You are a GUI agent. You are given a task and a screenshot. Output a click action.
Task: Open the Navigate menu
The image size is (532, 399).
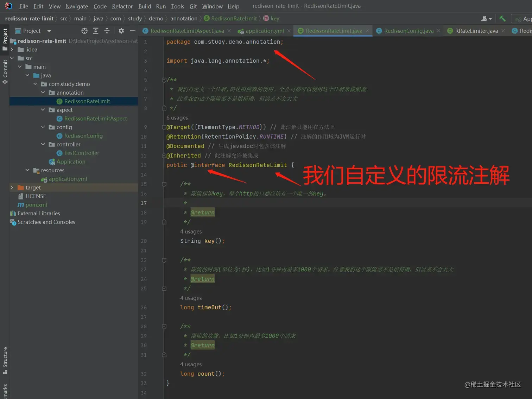tap(77, 6)
